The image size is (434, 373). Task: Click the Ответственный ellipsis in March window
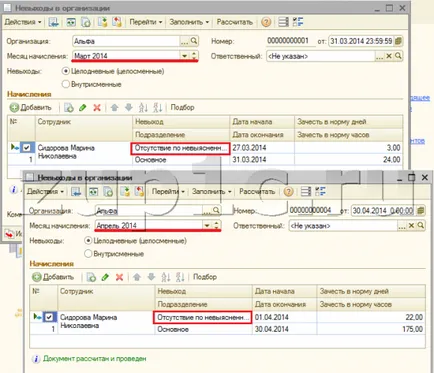point(379,56)
